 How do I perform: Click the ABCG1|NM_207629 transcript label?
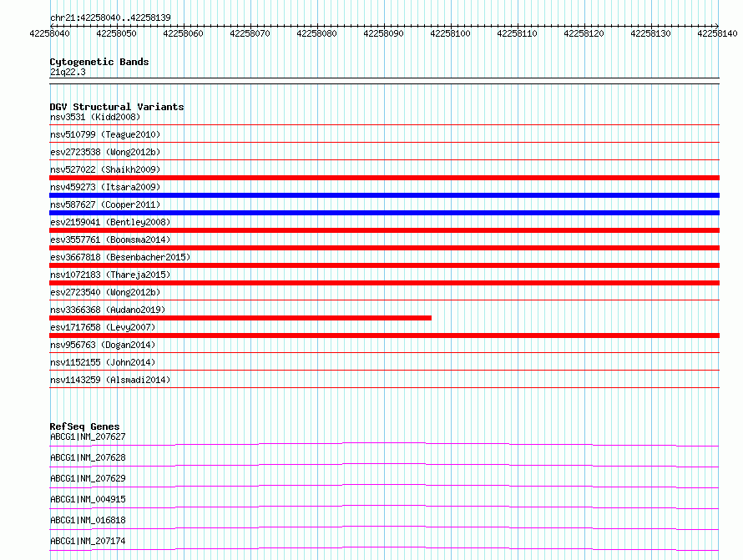(x=88, y=478)
